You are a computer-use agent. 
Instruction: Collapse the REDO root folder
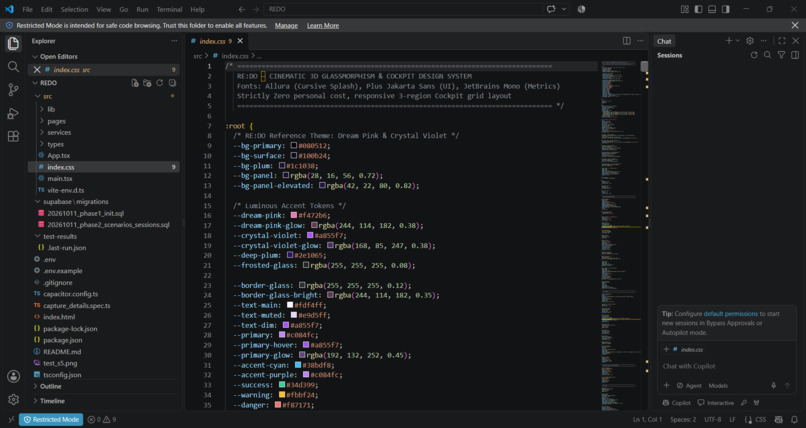click(35, 83)
